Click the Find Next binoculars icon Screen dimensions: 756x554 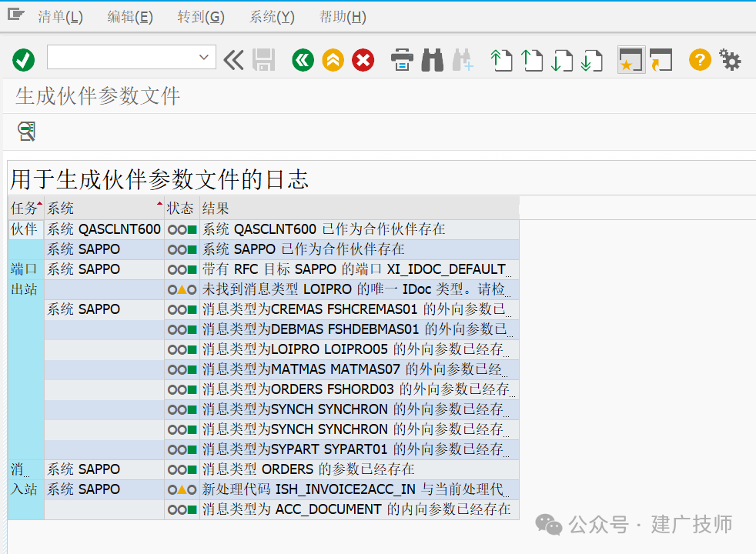click(463, 60)
